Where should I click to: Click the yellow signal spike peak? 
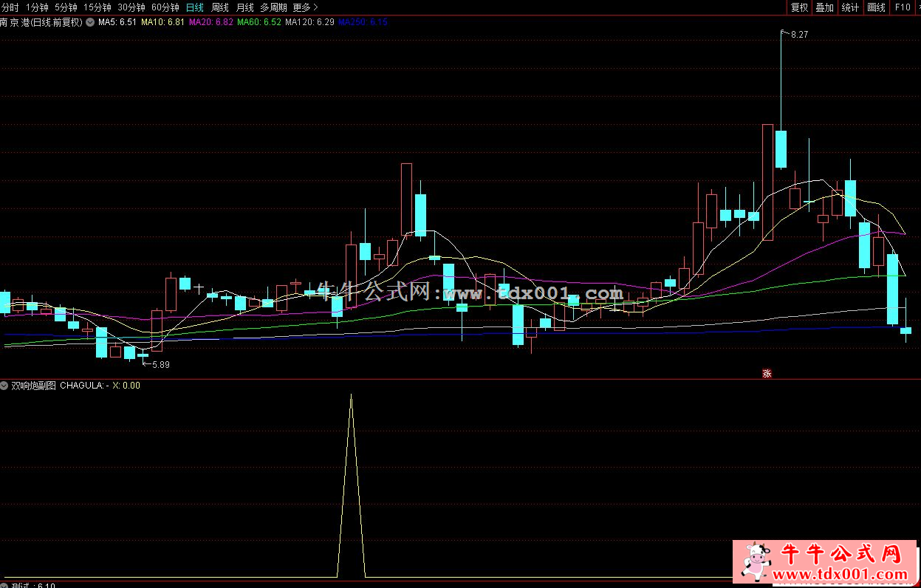coord(351,397)
